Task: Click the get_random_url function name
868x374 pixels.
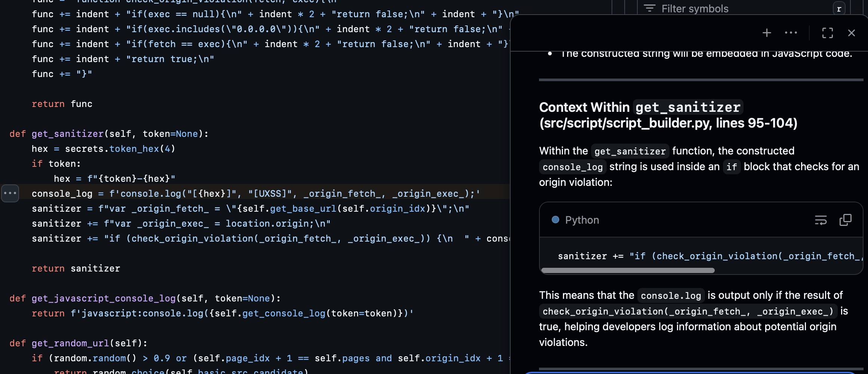Action: (x=71, y=343)
